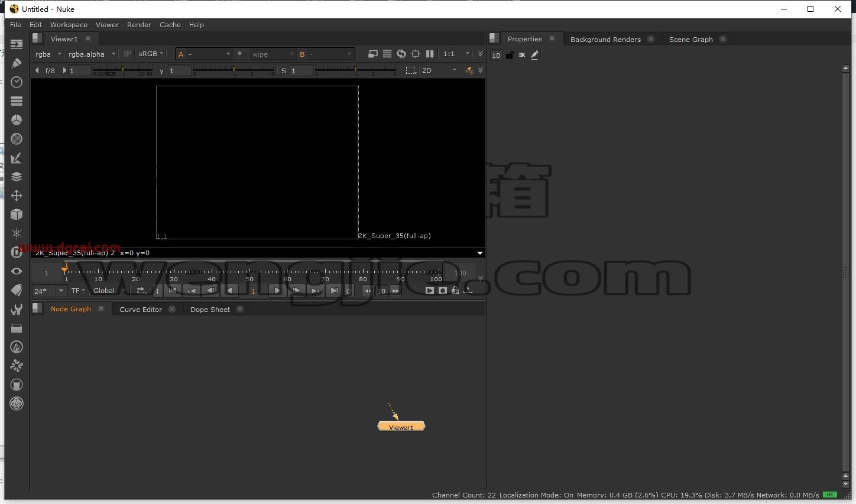
Task: Click the ROI region selection icon
Action: [x=410, y=70]
